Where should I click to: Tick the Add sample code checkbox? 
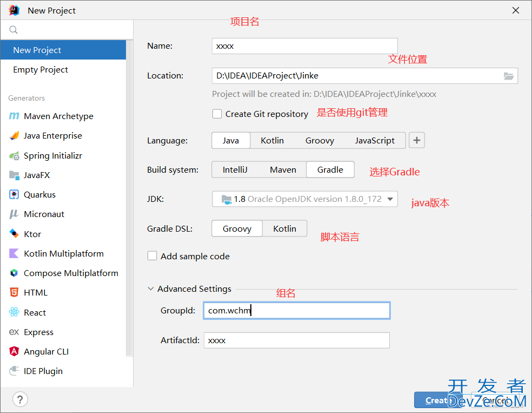152,256
